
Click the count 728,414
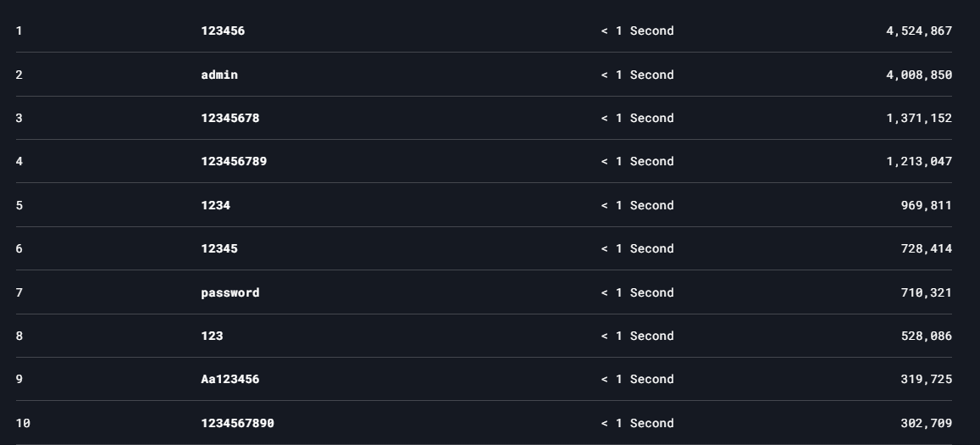(926, 249)
